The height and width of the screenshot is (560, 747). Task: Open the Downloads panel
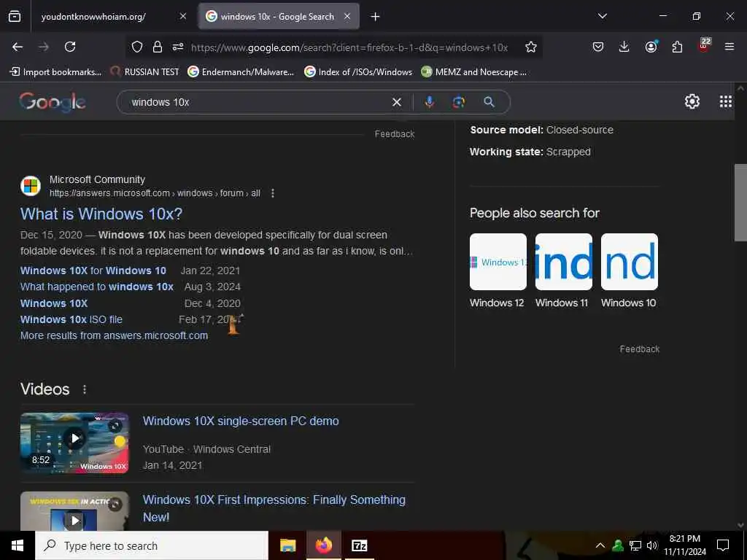click(x=624, y=47)
